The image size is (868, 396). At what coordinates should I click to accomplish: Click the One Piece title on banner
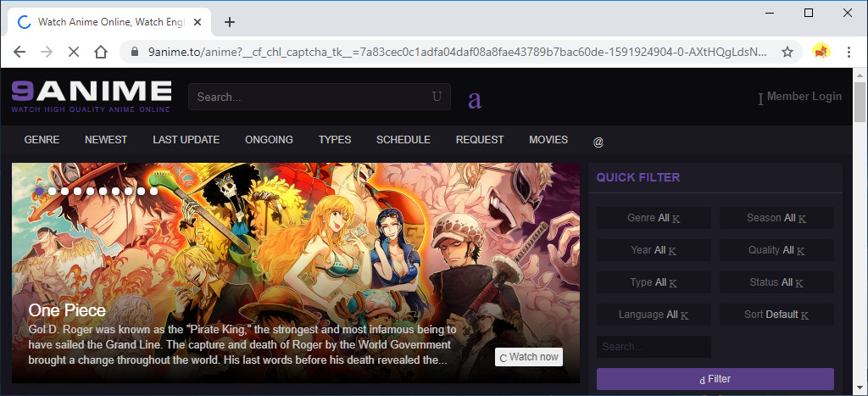[x=67, y=310]
